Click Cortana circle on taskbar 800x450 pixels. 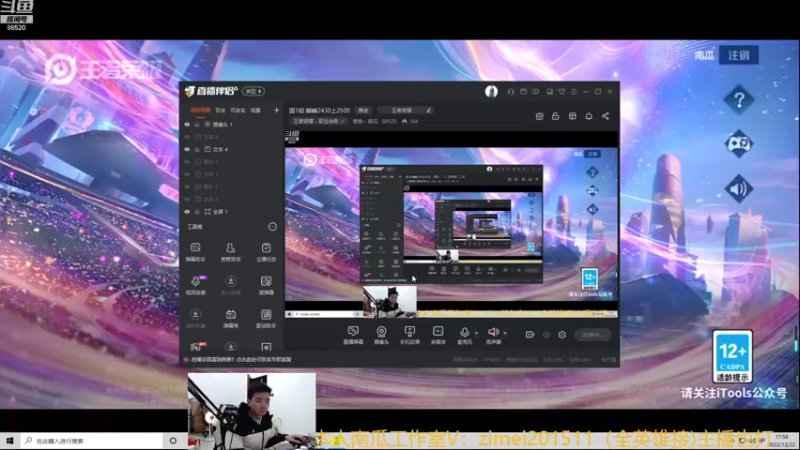pos(173,440)
